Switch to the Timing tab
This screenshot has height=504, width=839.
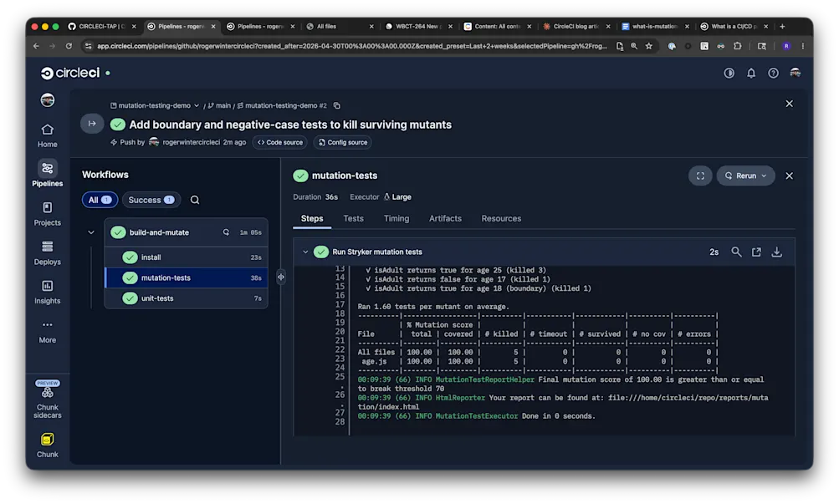click(396, 219)
